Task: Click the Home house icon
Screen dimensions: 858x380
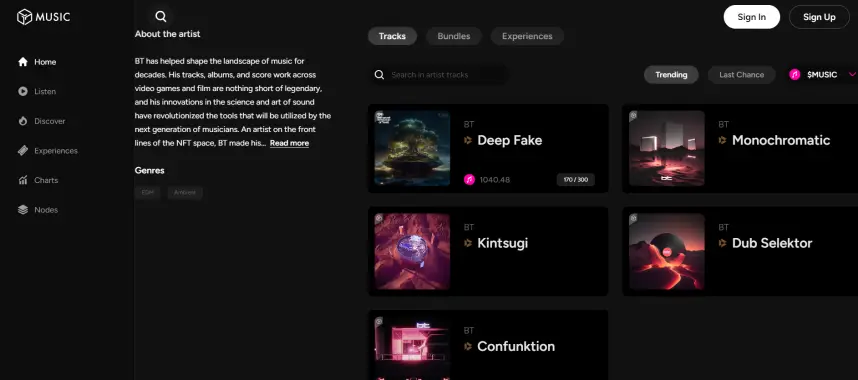Action: (x=23, y=62)
